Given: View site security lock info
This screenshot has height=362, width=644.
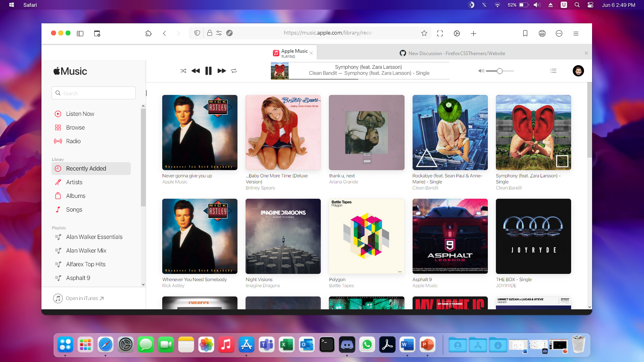Looking at the screenshot, I should point(210,33).
